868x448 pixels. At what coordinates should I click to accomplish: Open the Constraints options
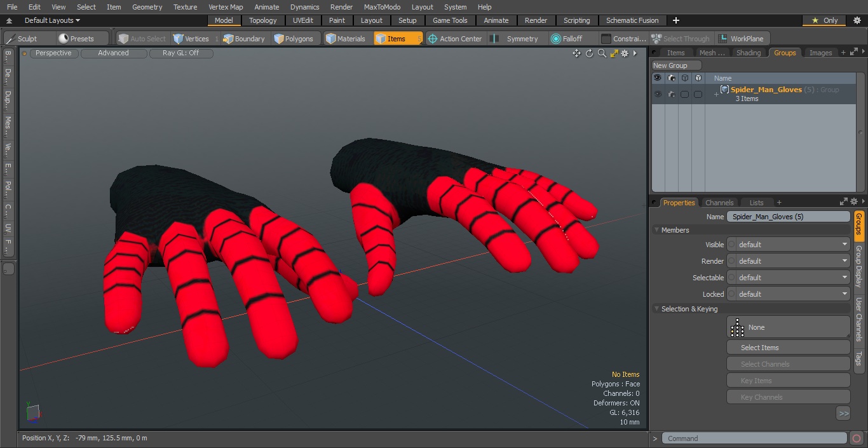623,39
